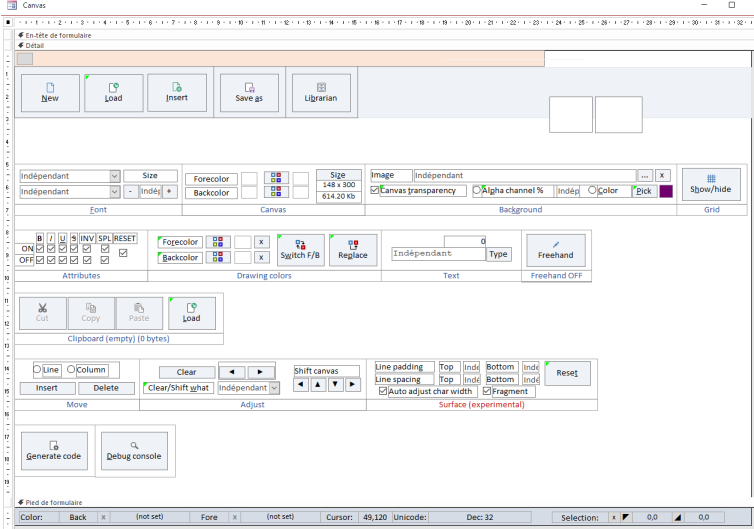
Task: Clear Back color x in status bar
Action: click(103, 517)
